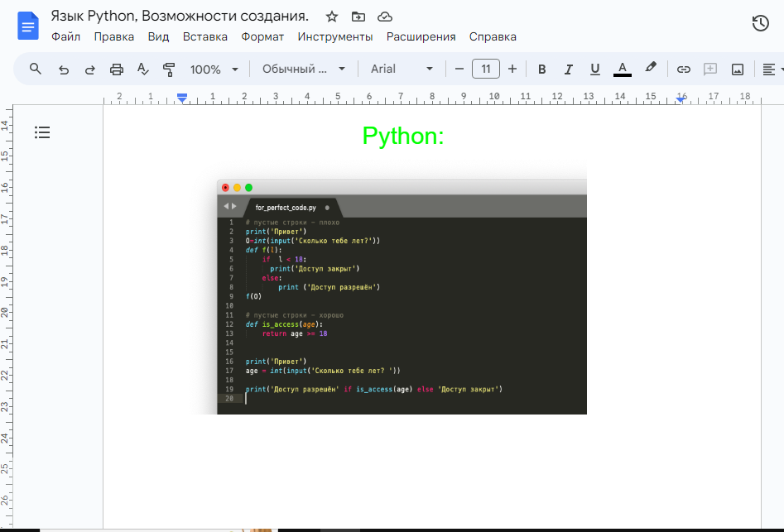Search the menus with magnifier icon
The height and width of the screenshot is (532, 784).
tap(35, 69)
